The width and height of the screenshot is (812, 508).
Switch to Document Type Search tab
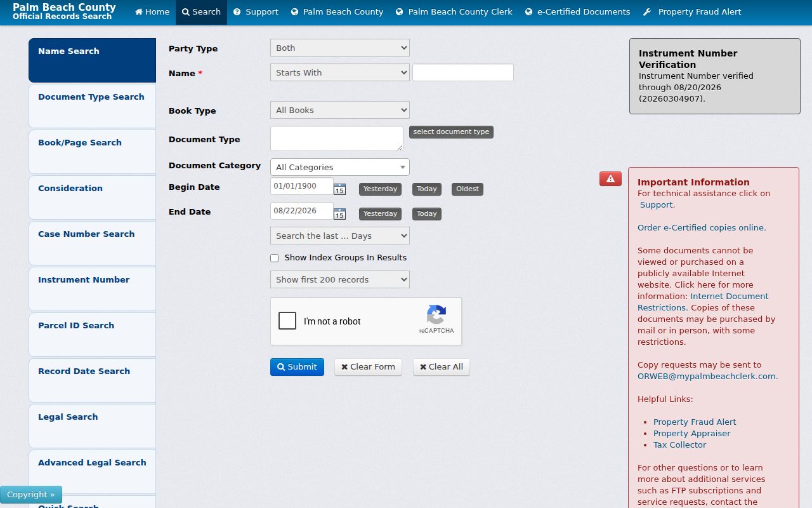pyautogui.click(x=92, y=106)
